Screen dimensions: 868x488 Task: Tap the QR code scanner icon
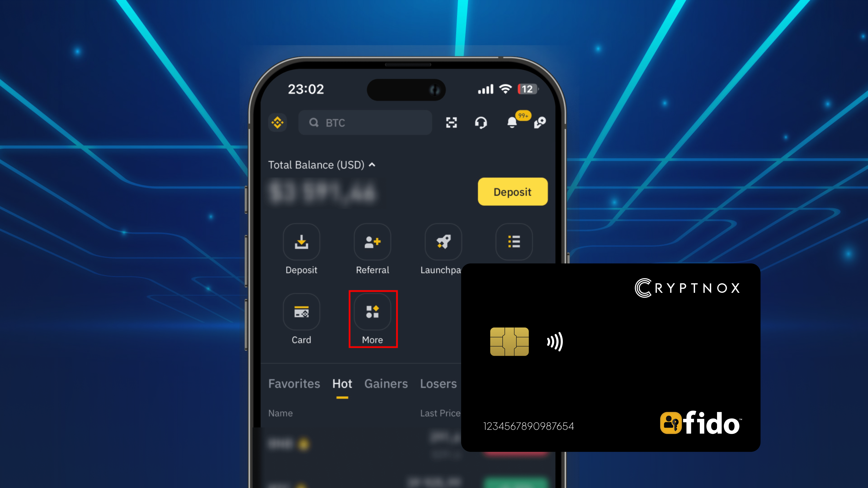(x=451, y=123)
